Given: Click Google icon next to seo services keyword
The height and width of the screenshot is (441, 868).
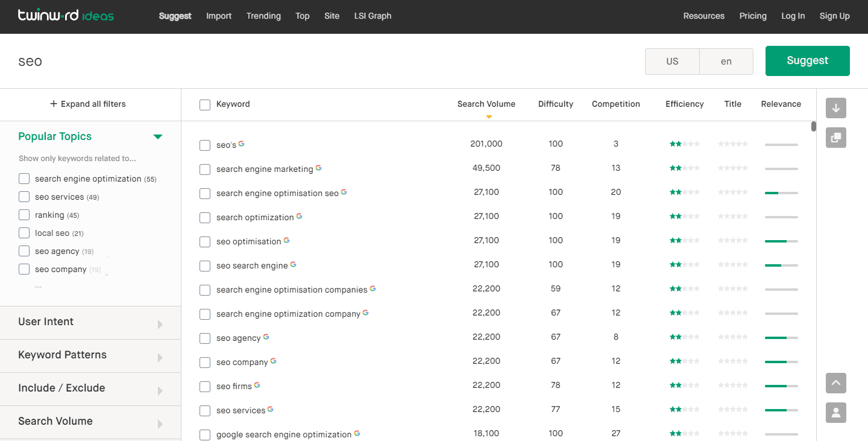Looking at the screenshot, I should pyautogui.click(x=271, y=409).
